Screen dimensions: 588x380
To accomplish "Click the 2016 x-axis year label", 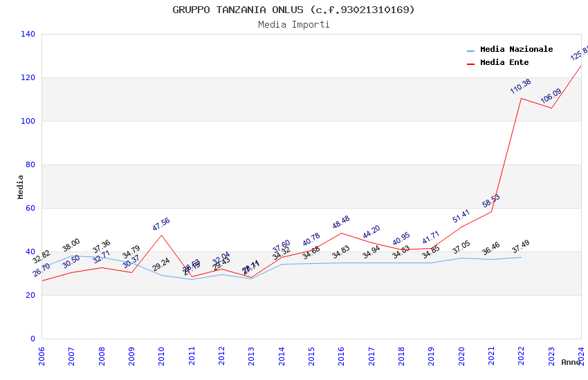I will 342,356.
